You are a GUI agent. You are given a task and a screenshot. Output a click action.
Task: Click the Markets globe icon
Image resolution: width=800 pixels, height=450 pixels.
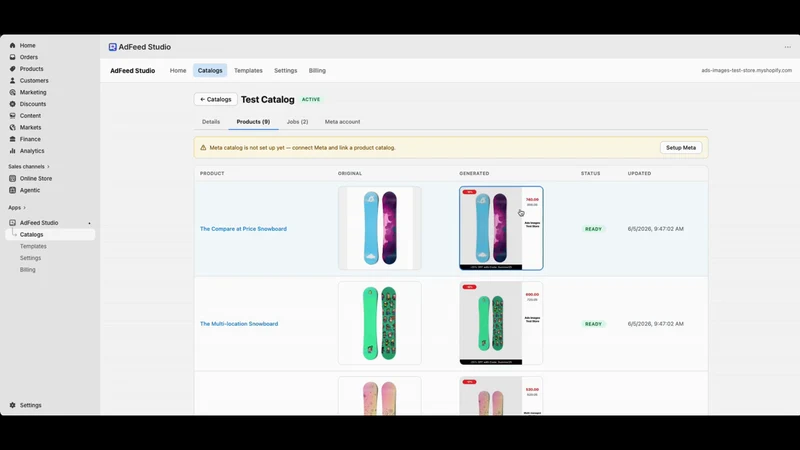tap(13, 128)
